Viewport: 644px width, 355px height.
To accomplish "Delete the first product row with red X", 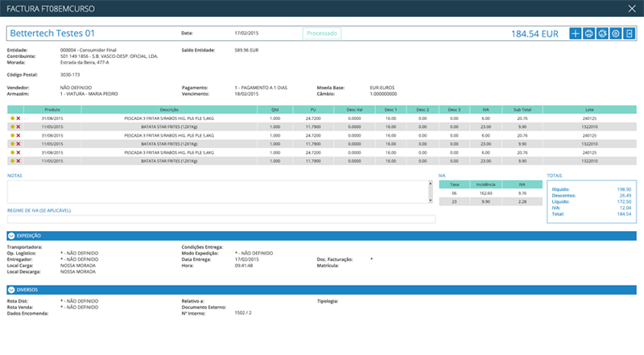I will [19, 118].
